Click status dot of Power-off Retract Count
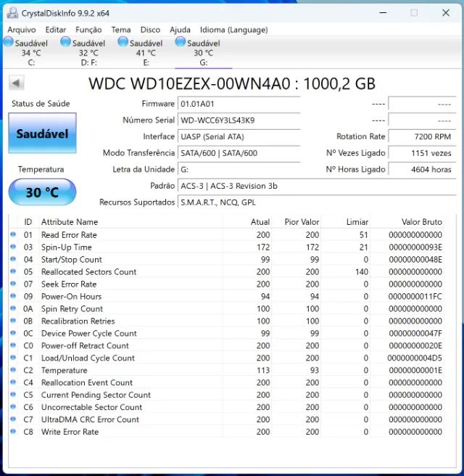Image resolution: width=464 pixels, height=476 pixels. click(13, 345)
